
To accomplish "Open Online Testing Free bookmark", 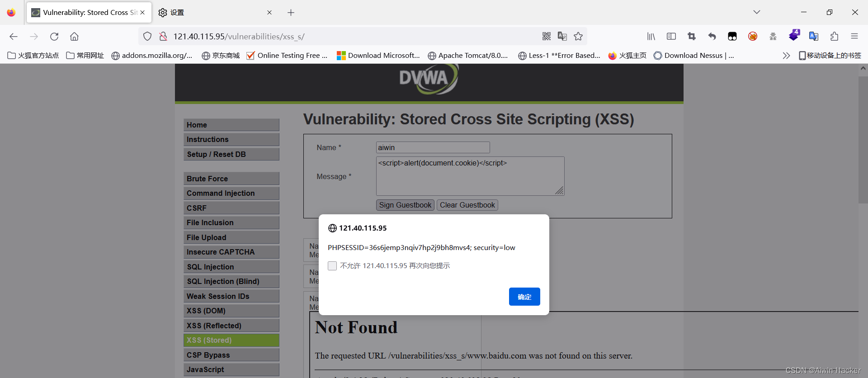I will tap(287, 56).
